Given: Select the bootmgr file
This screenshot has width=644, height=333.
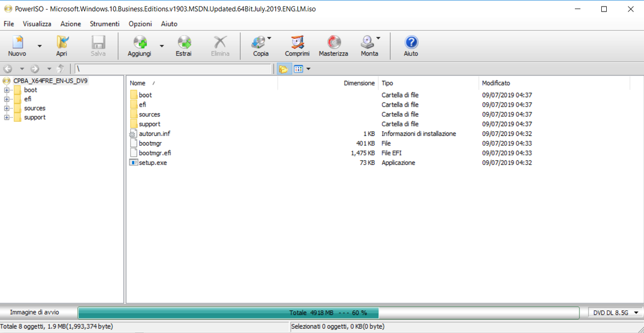Looking at the screenshot, I should point(150,143).
